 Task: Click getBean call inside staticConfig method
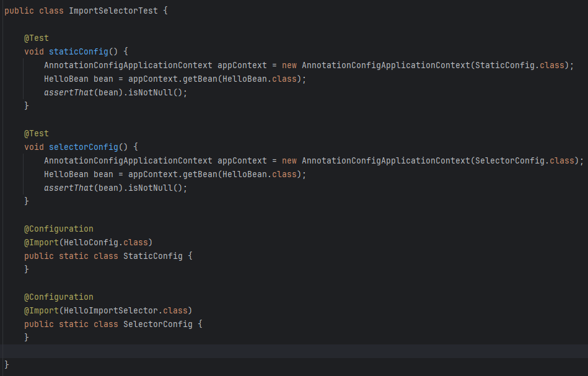click(200, 79)
